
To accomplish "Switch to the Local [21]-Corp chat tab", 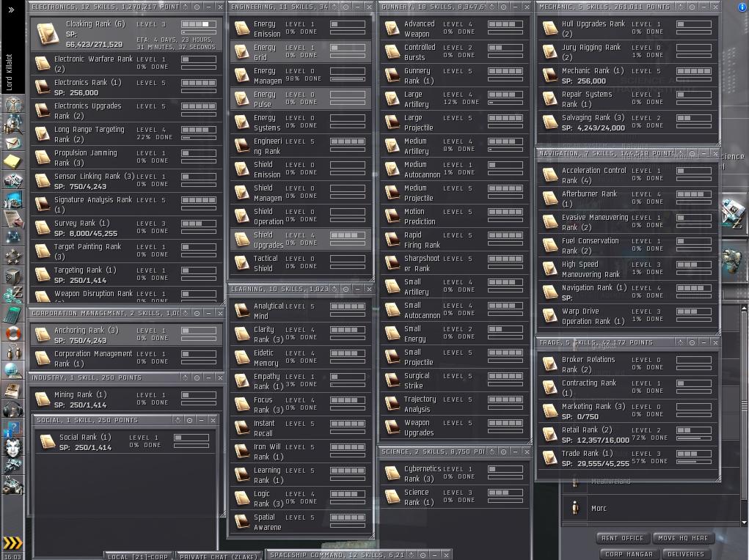I will (138, 556).
